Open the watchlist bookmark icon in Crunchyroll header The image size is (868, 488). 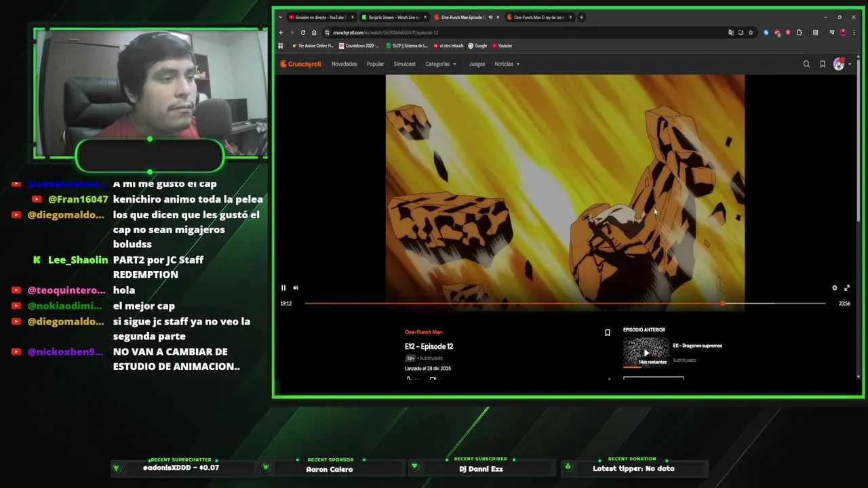pyautogui.click(x=823, y=64)
